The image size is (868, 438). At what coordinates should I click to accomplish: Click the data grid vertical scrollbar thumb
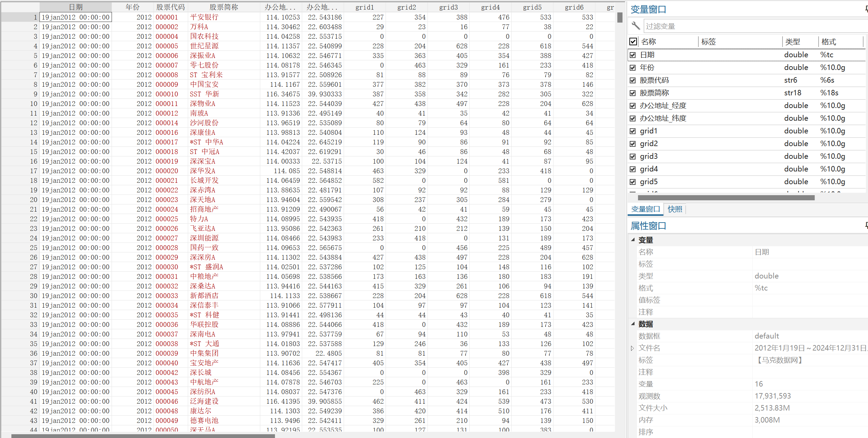tap(620, 17)
